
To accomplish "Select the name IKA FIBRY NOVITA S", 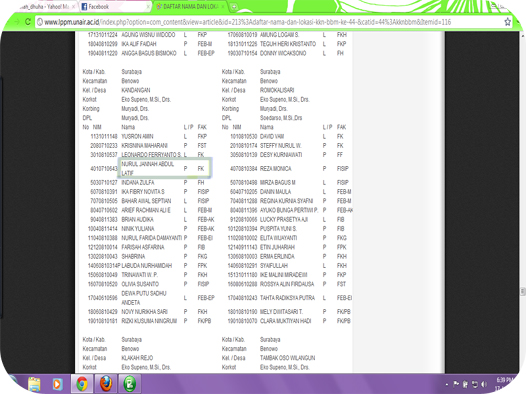I will (x=143, y=191).
